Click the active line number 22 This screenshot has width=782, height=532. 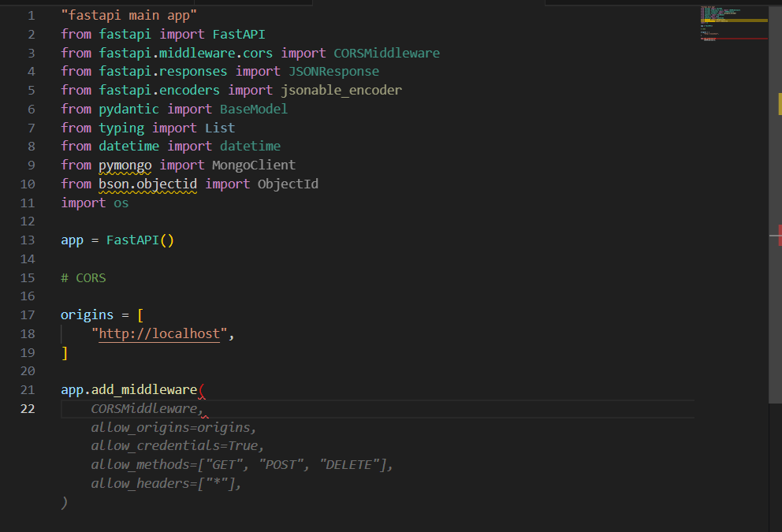coord(28,409)
